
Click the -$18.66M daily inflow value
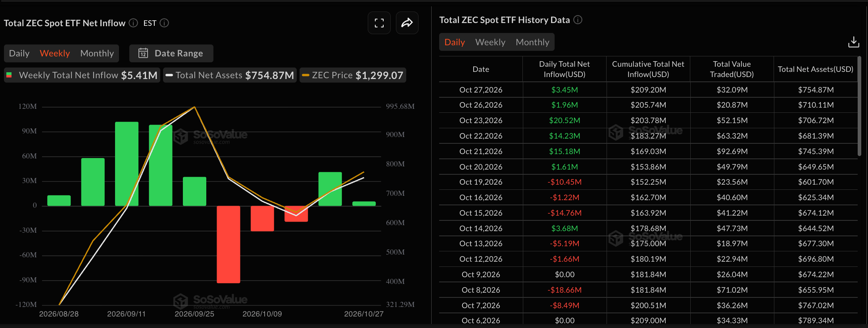point(565,290)
